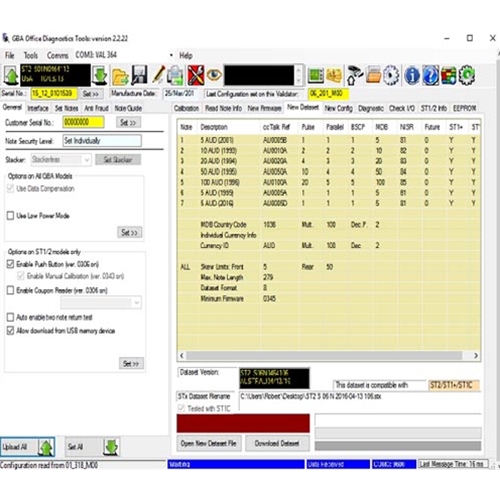The width and height of the screenshot is (500, 500).
Task: Click the printer icon in toolbar
Action: (x=175, y=75)
